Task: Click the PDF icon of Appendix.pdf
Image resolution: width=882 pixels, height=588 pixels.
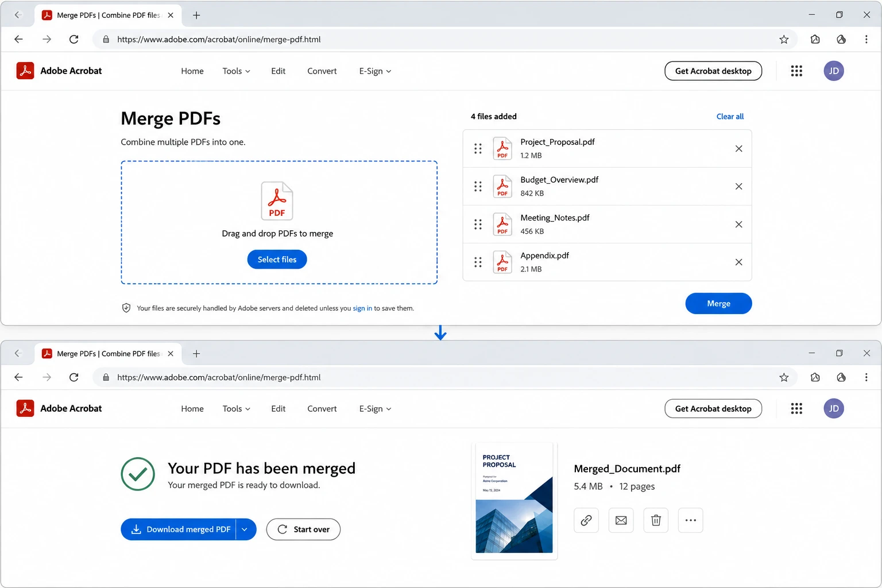Action: [502, 262]
